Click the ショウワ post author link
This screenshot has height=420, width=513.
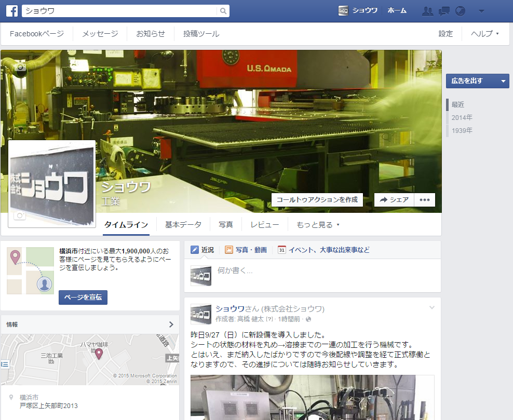coord(230,309)
